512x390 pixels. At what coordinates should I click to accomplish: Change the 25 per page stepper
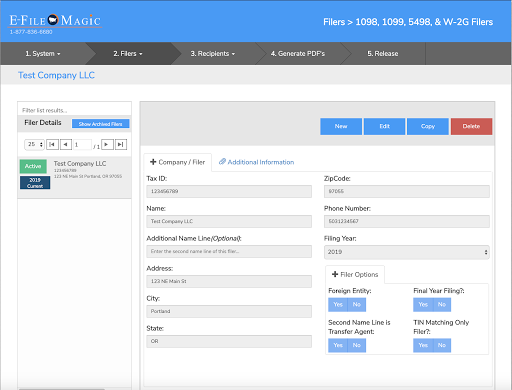coord(34,144)
